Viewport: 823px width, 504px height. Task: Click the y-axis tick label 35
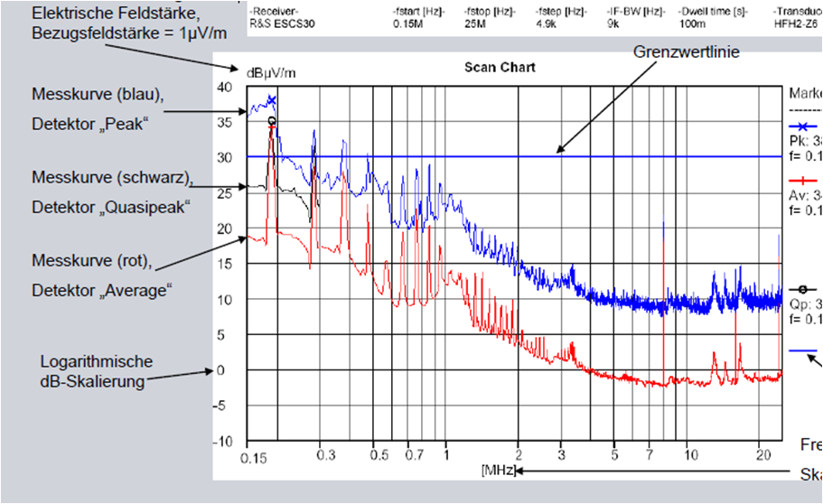224,122
